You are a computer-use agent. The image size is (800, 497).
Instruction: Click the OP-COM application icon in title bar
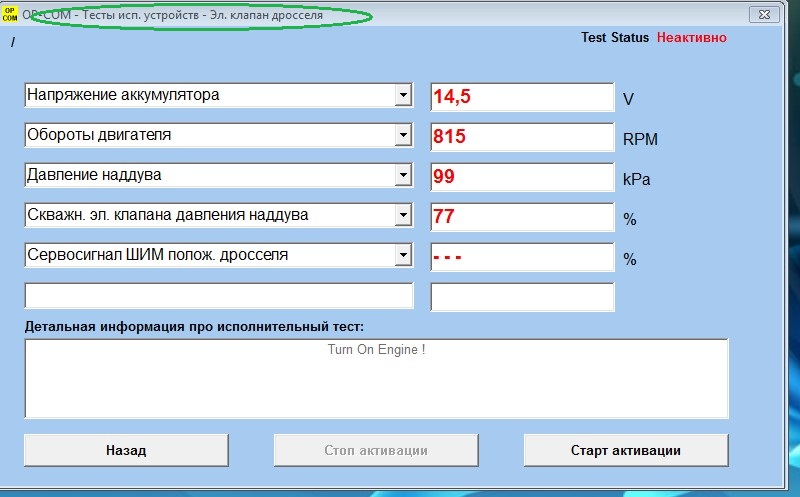point(10,14)
